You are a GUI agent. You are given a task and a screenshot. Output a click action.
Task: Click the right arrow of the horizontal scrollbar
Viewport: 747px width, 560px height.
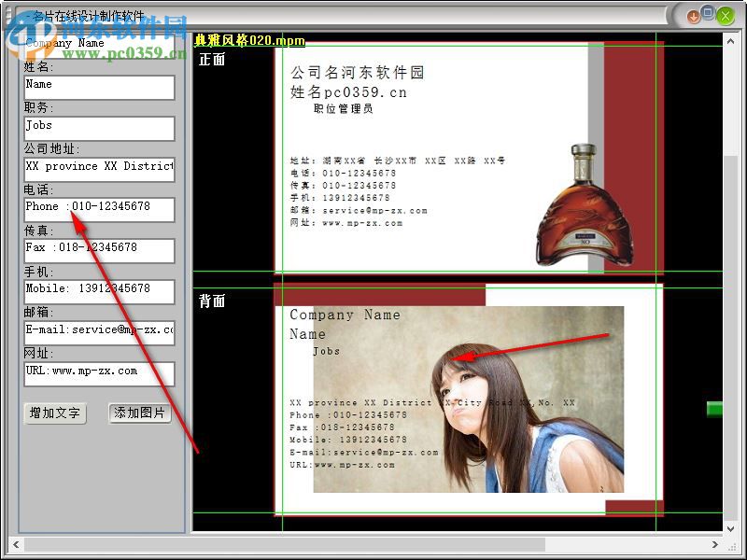pos(717,546)
